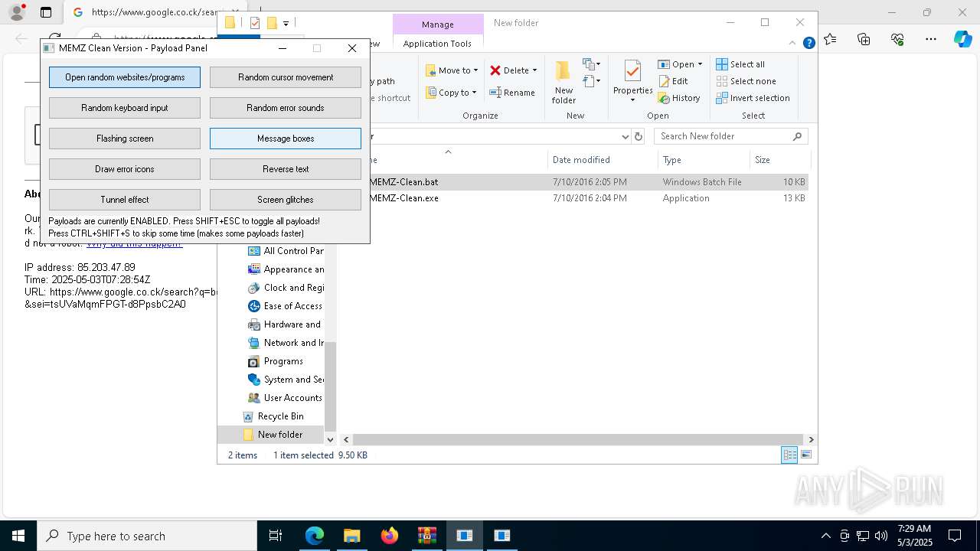Click Select none in ribbon
The width and height of the screenshot is (980, 551).
746,81
